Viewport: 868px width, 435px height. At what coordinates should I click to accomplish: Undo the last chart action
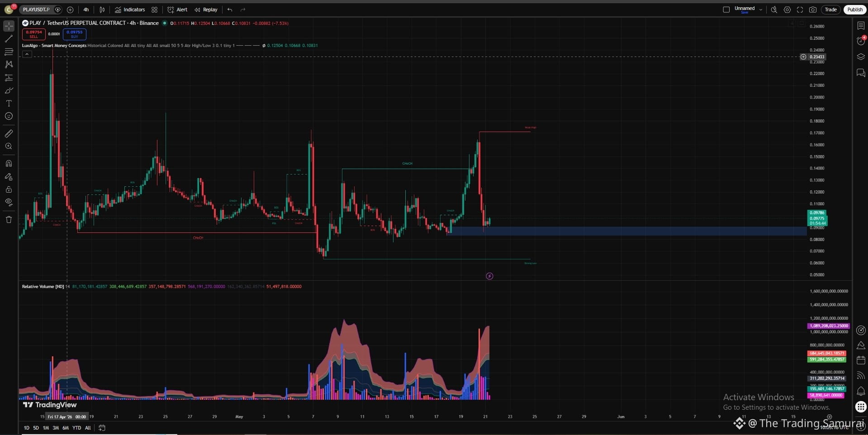click(230, 9)
